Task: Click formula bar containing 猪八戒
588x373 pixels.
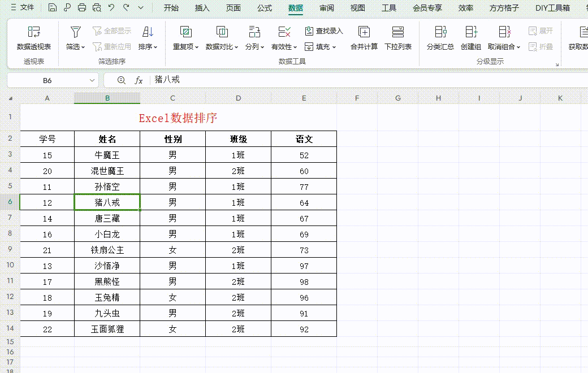Action: (x=369, y=80)
